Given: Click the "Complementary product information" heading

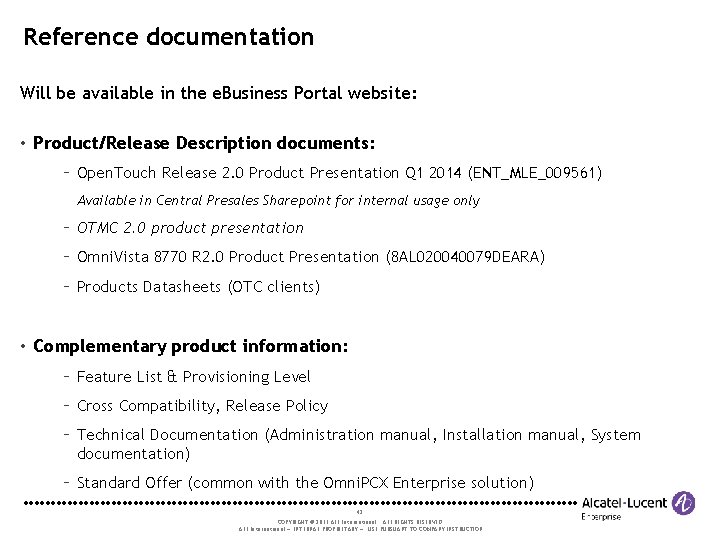Looking at the screenshot, I should click(190, 346).
